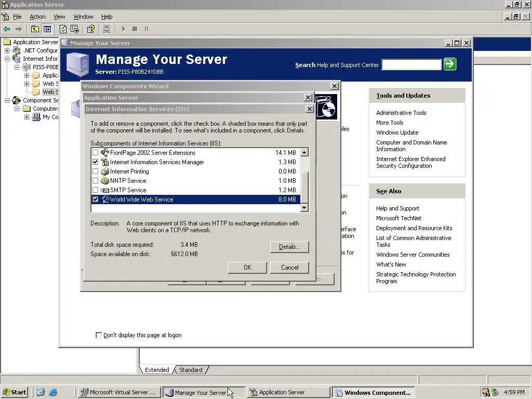532x399 pixels.
Task: Click the 4:59 PM system tray clock
Action: coord(514,392)
